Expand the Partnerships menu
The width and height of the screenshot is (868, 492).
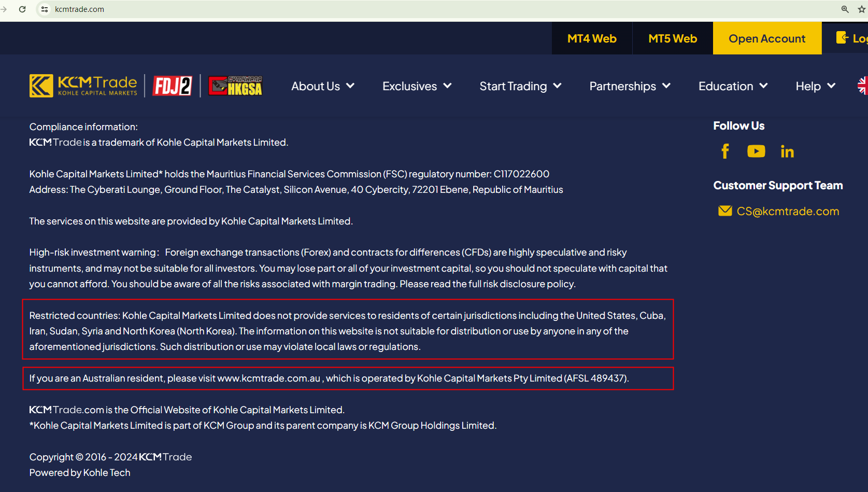(x=630, y=86)
